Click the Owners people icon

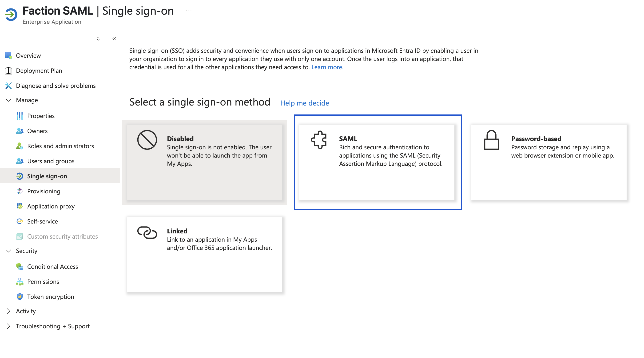click(x=20, y=131)
